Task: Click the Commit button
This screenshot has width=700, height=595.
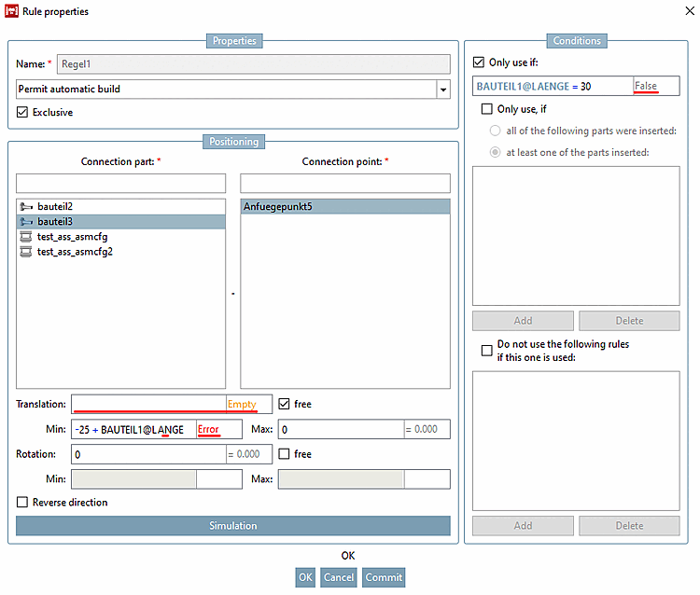Action: [384, 577]
